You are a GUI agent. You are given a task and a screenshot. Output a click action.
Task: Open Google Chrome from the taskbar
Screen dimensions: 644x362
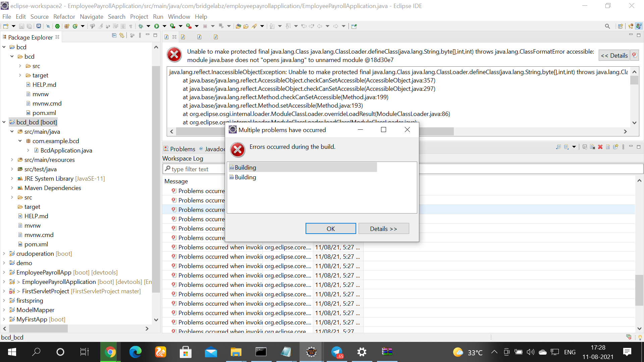[110, 352]
